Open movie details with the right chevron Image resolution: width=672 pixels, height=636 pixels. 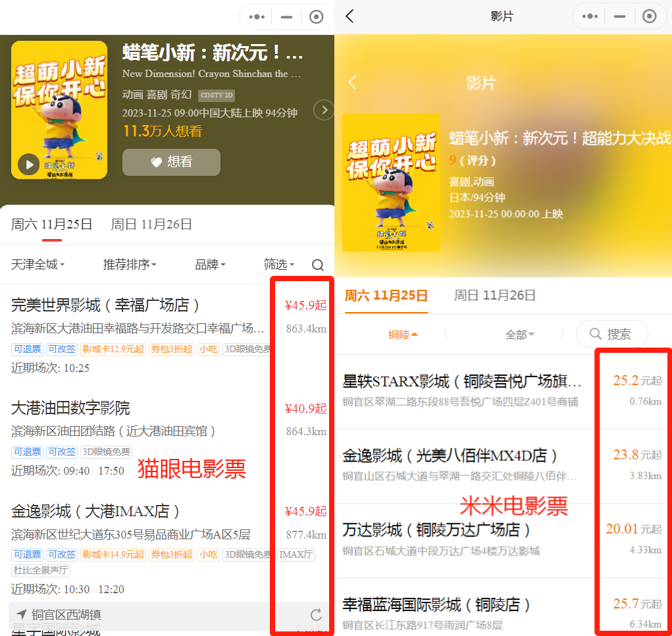click(324, 110)
